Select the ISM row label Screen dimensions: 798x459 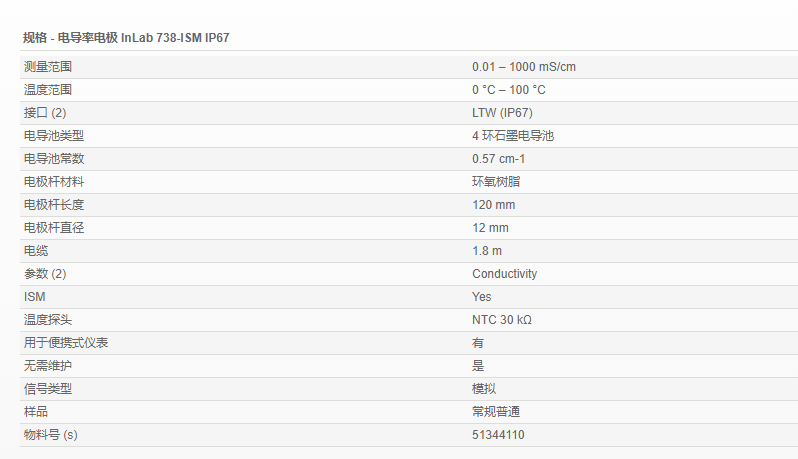coord(35,297)
